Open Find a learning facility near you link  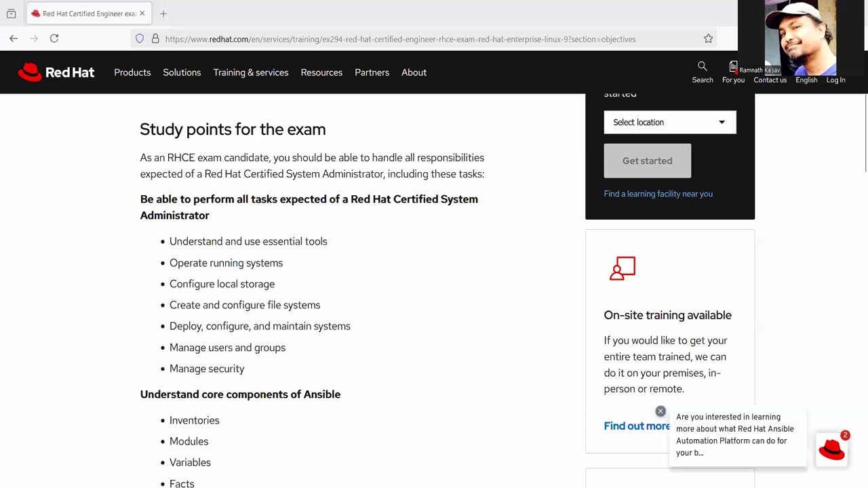click(x=658, y=194)
